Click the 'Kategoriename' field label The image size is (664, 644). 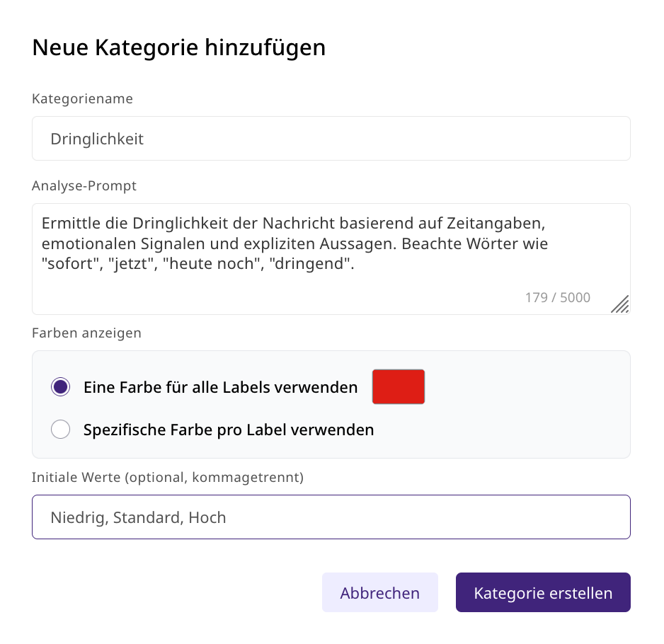82,98
